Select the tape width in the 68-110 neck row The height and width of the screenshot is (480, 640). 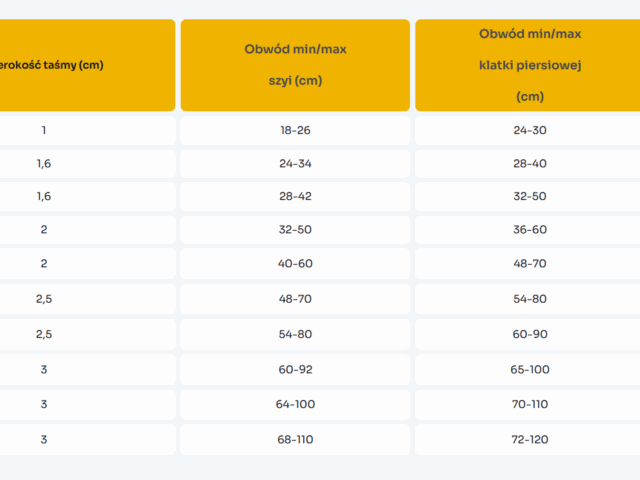pos(44,439)
